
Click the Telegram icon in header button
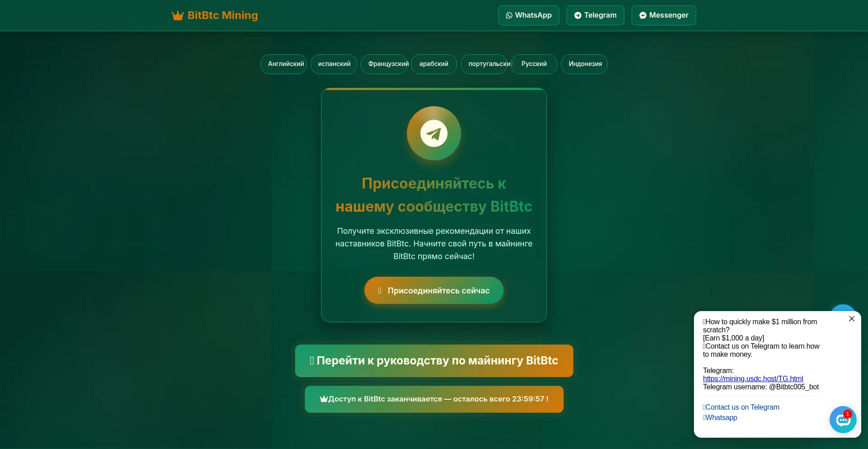[x=578, y=15]
